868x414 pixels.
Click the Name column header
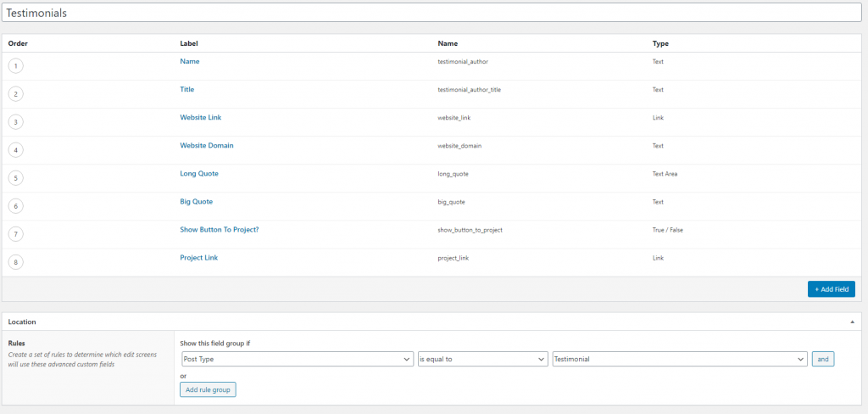[448, 43]
